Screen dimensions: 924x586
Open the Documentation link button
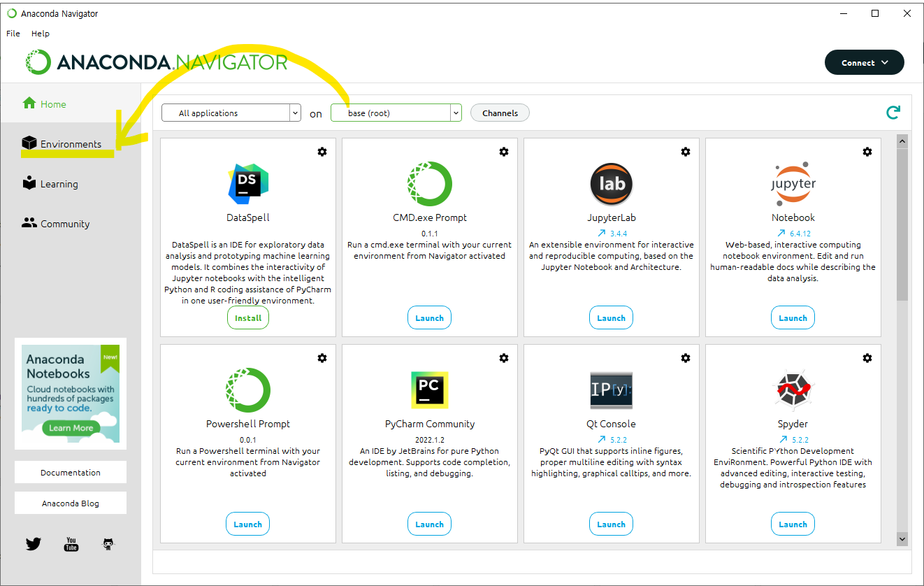(x=71, y=472)
